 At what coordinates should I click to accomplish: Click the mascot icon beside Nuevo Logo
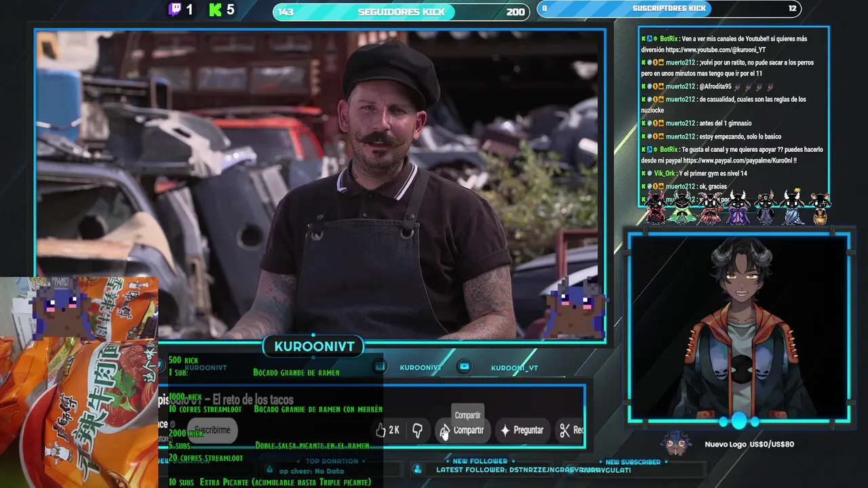point(676,443)
